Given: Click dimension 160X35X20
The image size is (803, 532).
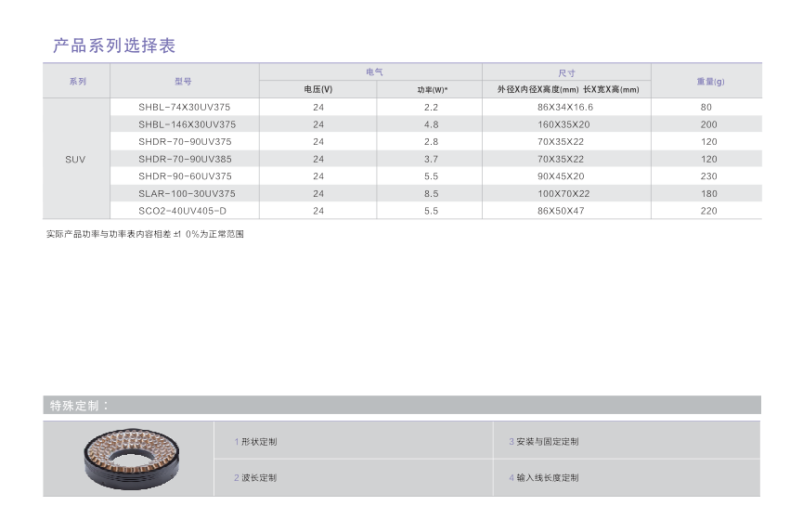Looking at the screenshot, I should pos(563,124).
